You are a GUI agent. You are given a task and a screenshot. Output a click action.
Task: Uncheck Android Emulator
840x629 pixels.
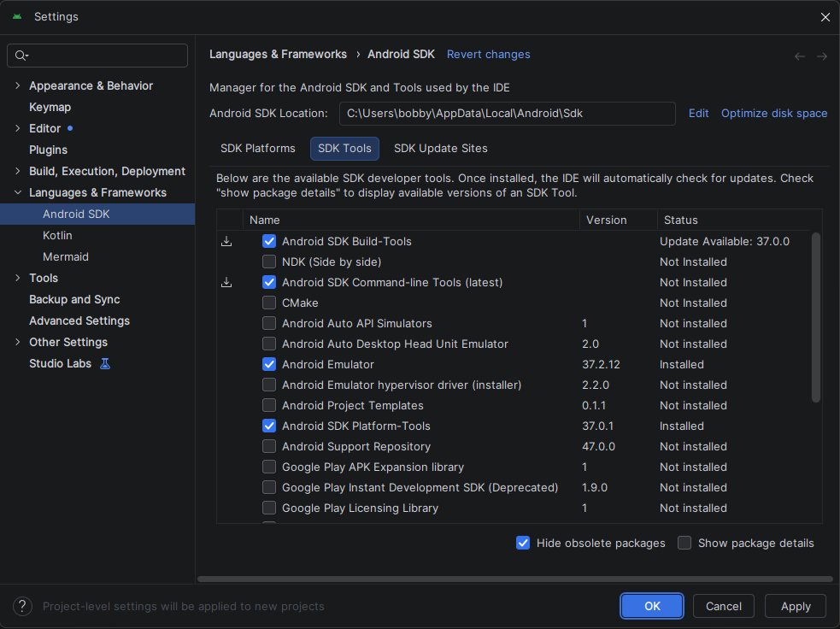click(x=269, y=364)
